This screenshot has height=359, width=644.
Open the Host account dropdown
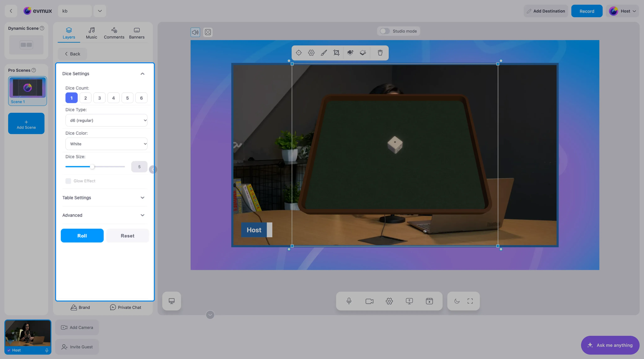622,11
